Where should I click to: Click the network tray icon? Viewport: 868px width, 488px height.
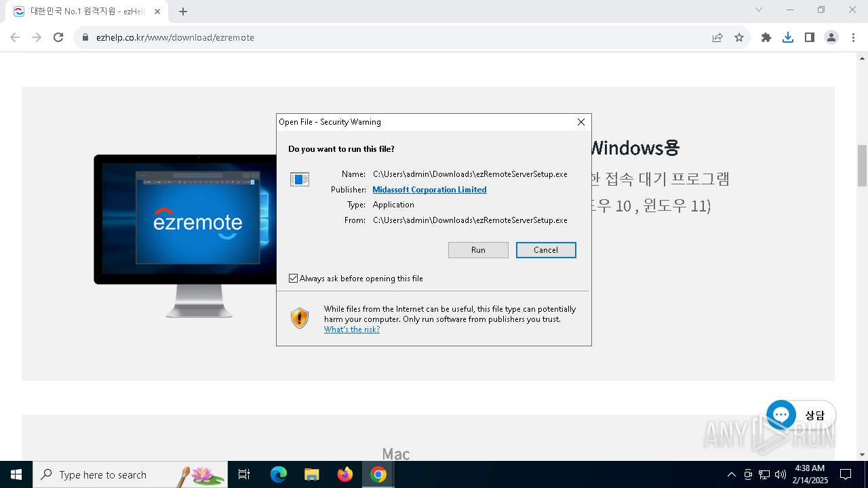coord(764,474)
